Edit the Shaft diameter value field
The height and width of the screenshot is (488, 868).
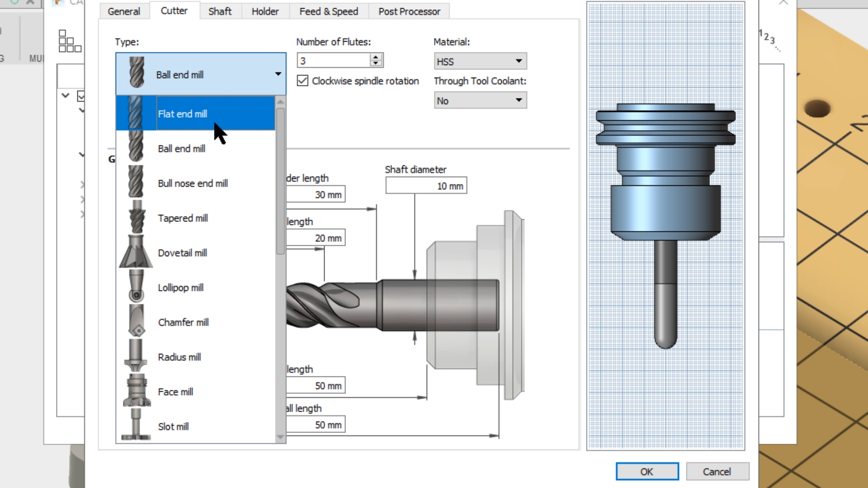425,185
